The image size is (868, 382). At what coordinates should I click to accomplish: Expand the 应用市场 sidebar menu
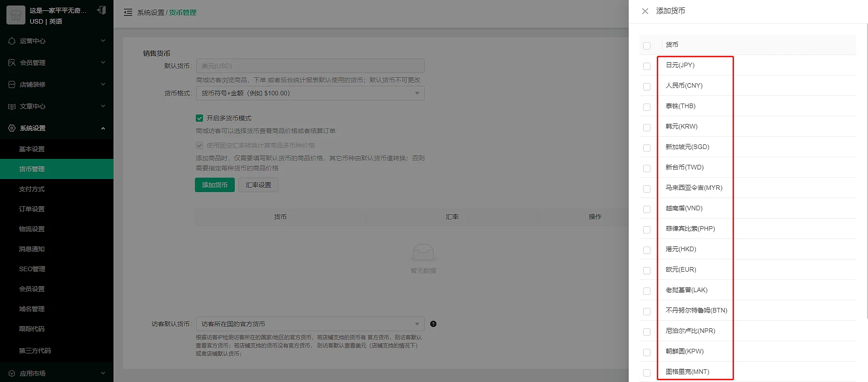click(57, 373)
